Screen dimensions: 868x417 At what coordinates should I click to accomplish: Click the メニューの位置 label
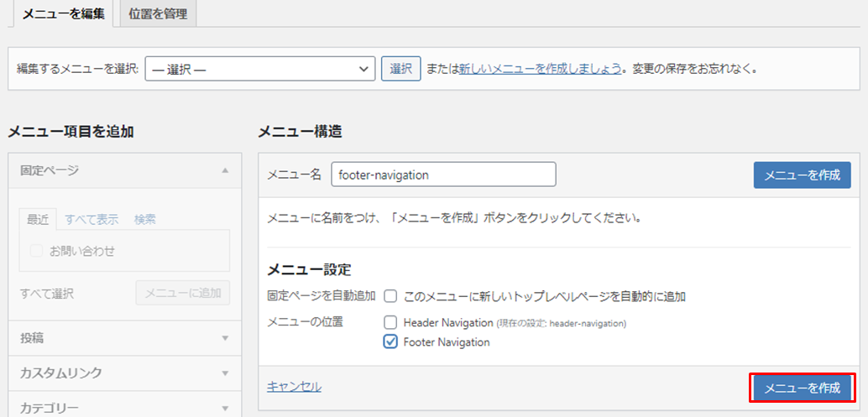coord(305,322)
